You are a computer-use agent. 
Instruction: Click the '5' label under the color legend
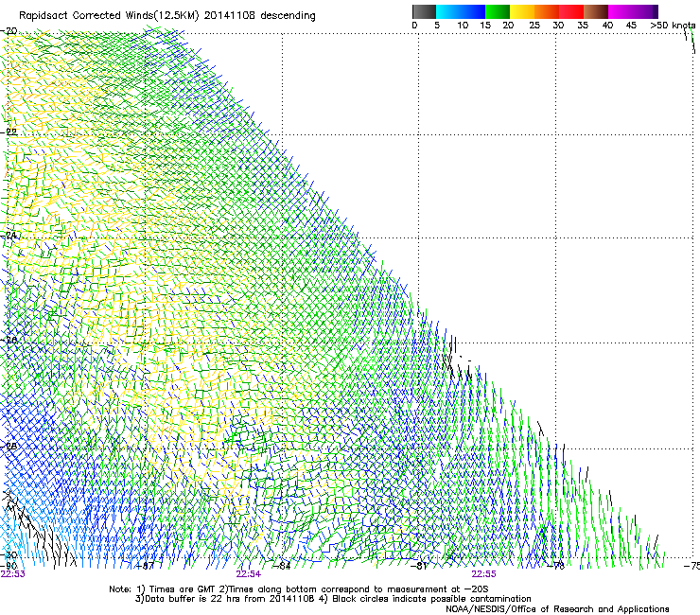437,26
